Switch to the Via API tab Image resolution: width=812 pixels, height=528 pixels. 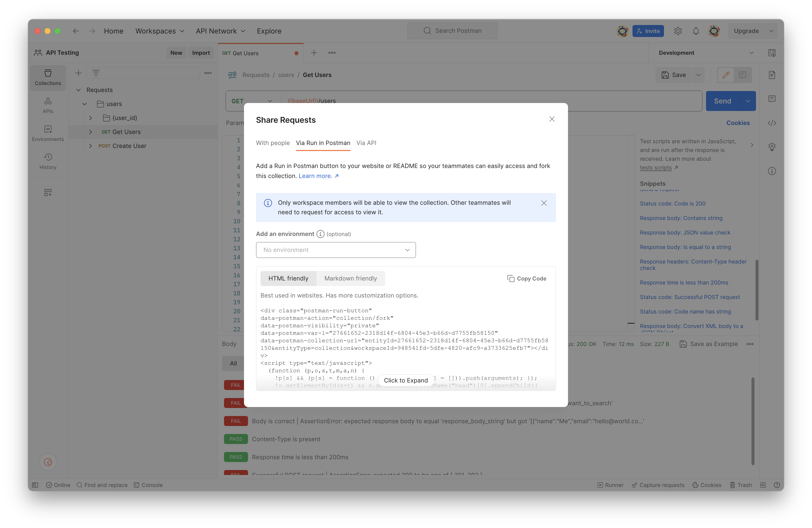coord(366,143)
